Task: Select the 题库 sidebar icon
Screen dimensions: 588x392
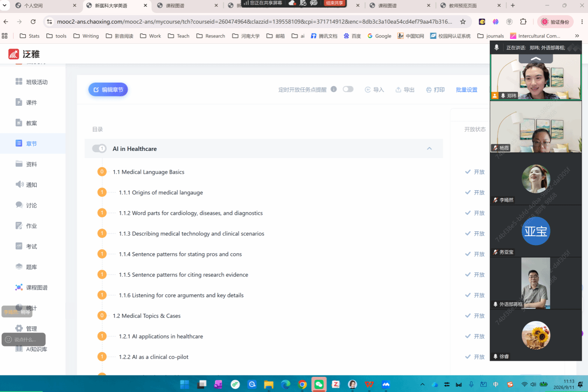Action: click(x=19, y=267)
